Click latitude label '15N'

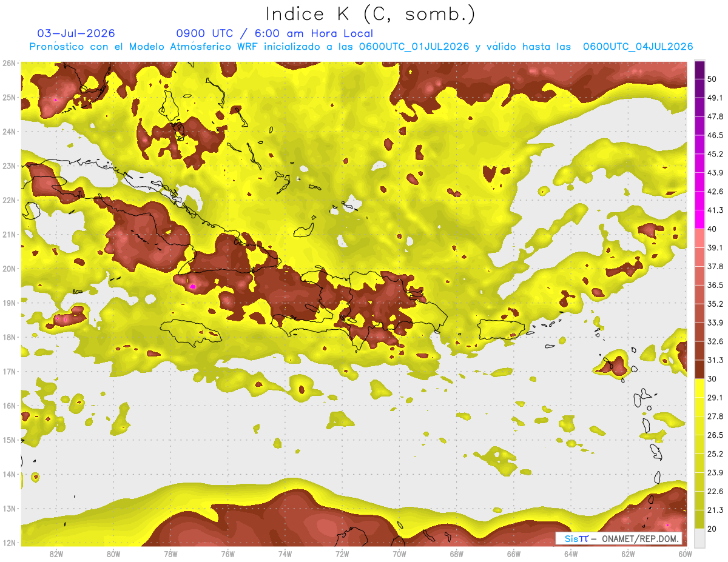tap(10, 440)
